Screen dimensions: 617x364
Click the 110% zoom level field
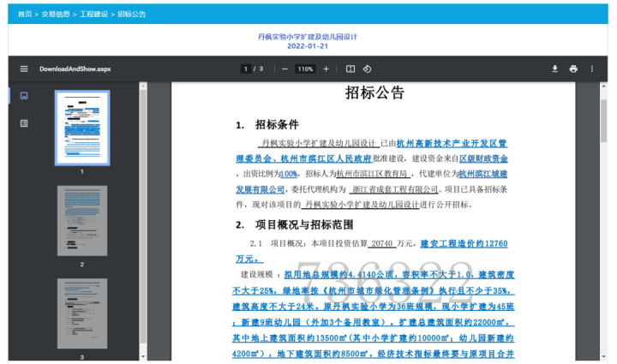(305, 69)
